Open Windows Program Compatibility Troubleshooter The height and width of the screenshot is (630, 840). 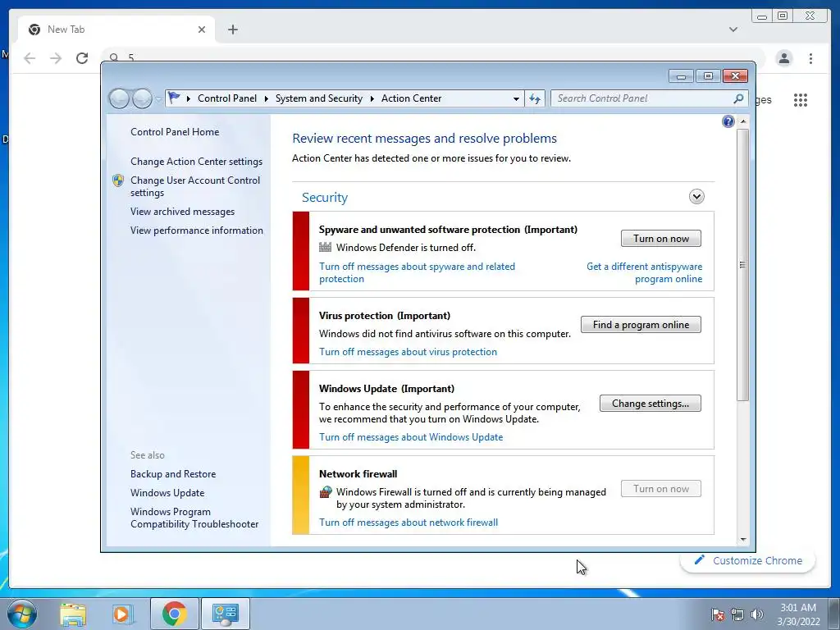[194, 518]
